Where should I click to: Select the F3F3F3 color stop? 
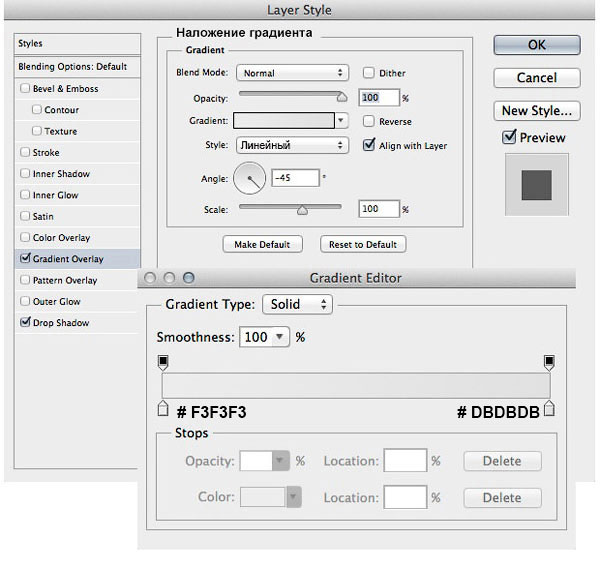coord(163,408)
